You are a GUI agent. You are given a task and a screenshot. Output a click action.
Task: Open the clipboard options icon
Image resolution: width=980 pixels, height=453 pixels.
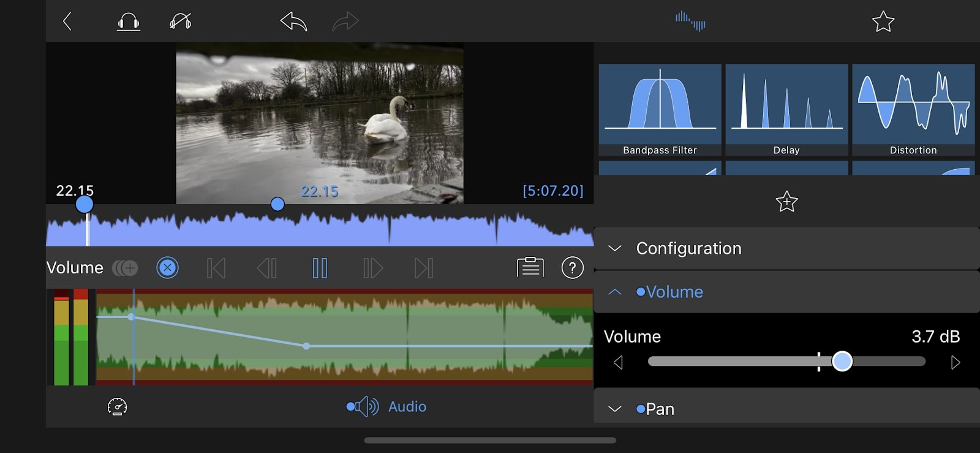[x=530, y=267]
